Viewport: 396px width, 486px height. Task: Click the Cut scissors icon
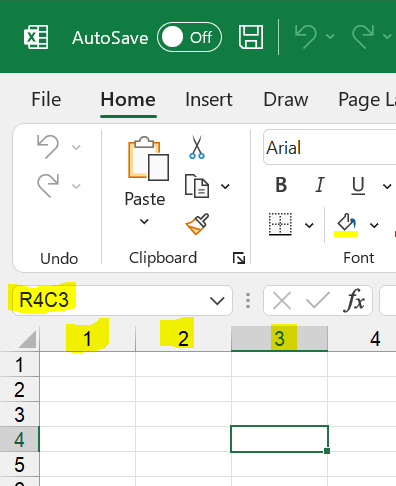click(x=197, y=147)
